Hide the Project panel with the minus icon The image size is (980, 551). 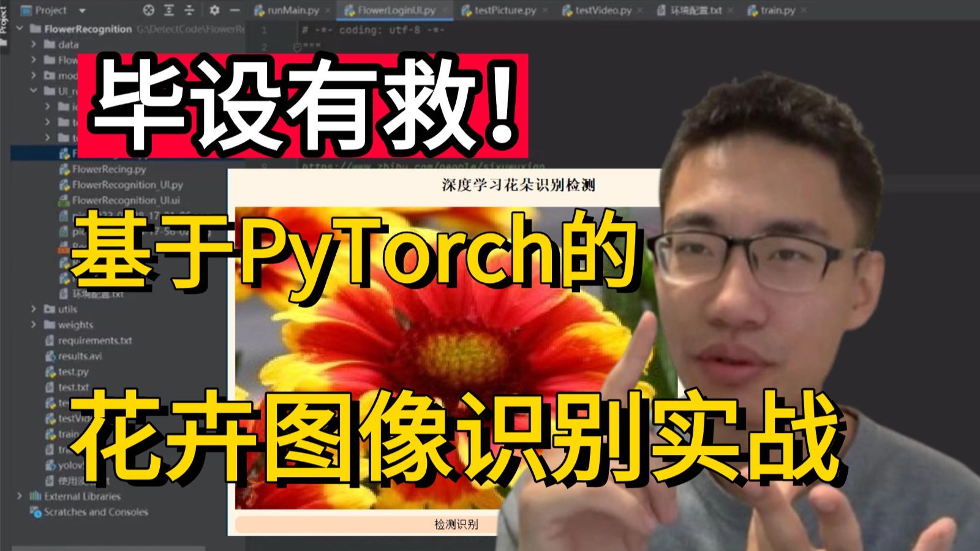[x=235, y=10]
